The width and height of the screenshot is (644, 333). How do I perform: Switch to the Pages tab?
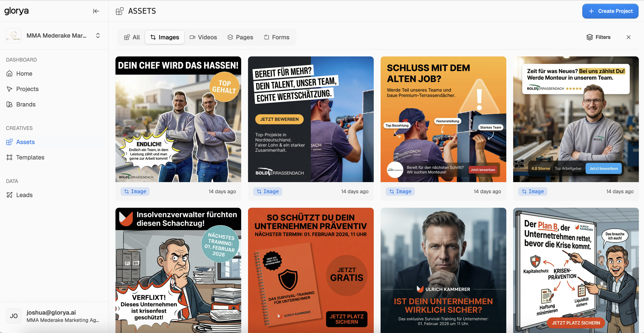[x=240, y=37]
